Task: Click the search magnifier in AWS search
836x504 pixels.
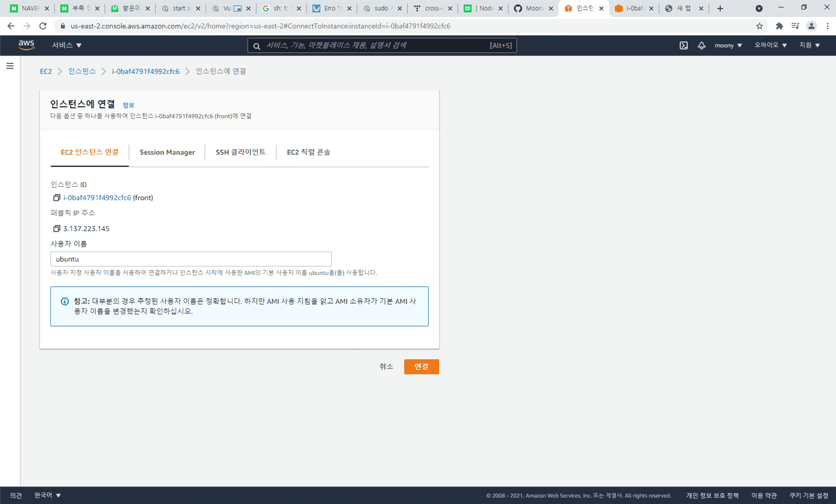Action: (257, 46)
